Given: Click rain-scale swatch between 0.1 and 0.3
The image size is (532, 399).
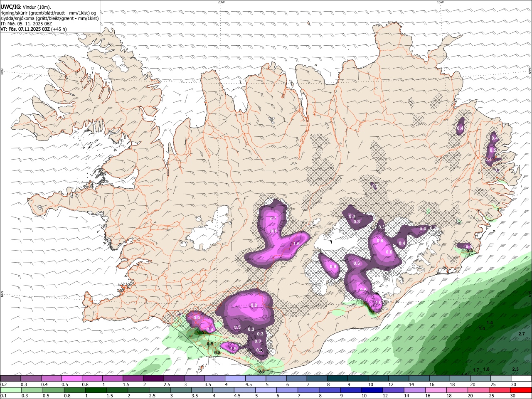Looking at the screenshot, I should (x=10, y=390).
